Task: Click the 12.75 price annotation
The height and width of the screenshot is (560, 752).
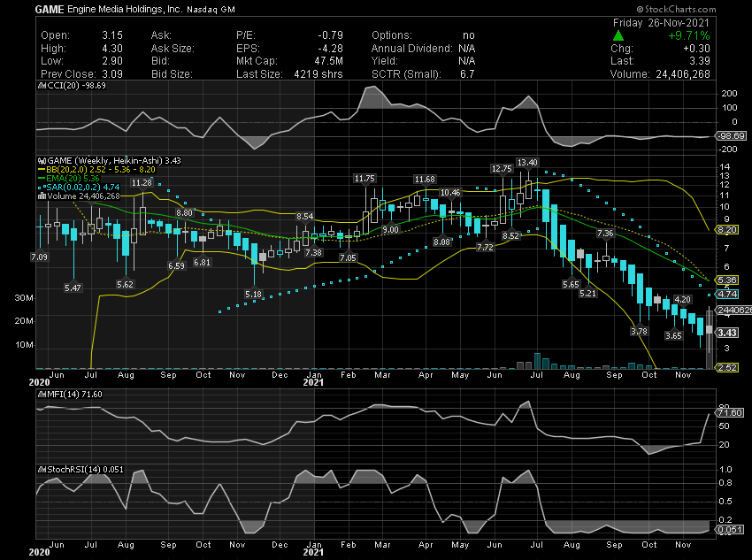Action: [502, 169]
